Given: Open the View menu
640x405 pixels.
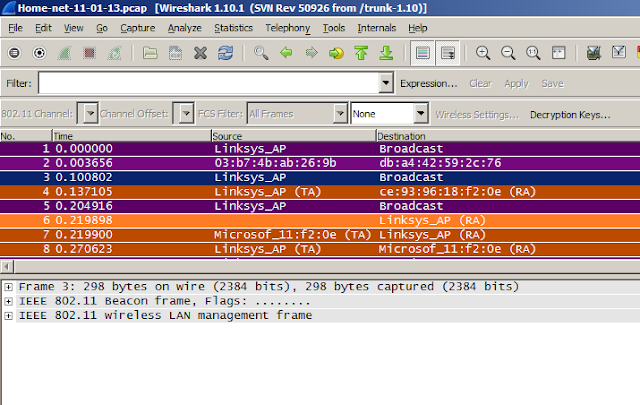Looking at the screenshot, I should (x=73, y=28).
